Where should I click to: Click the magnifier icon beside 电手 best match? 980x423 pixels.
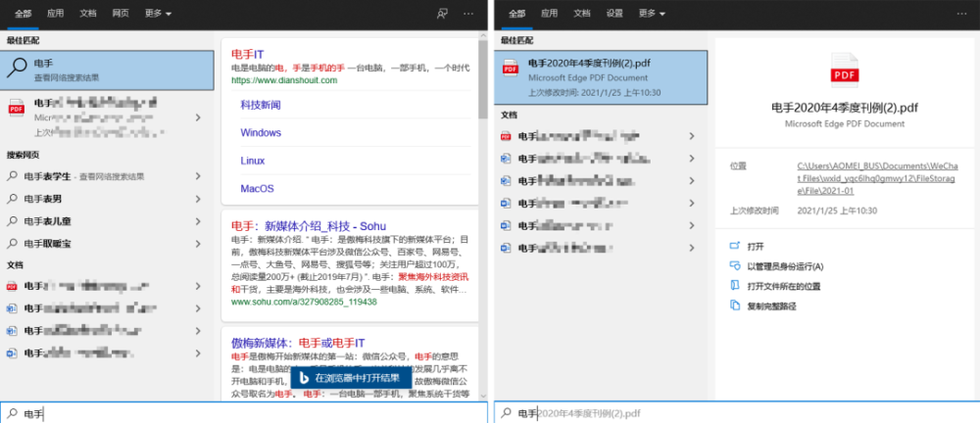pos(17,68)
